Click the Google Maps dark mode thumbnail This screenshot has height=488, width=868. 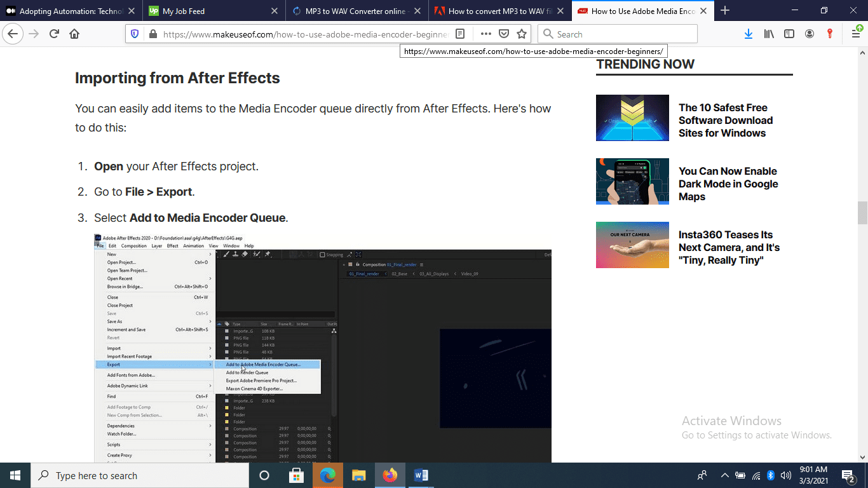[x=632, y=181]
